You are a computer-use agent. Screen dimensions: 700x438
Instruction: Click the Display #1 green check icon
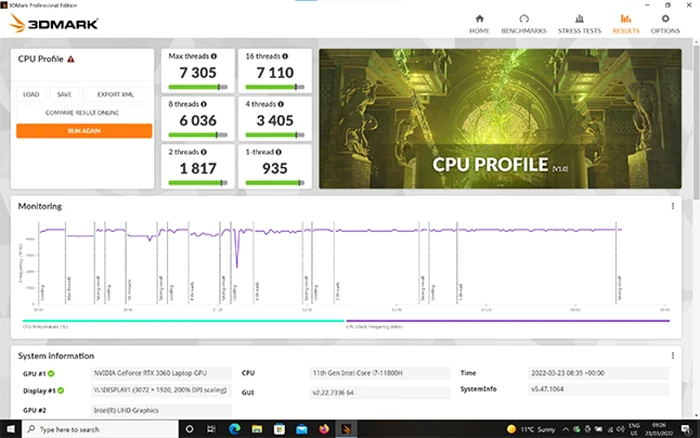(x=61, y=391)
